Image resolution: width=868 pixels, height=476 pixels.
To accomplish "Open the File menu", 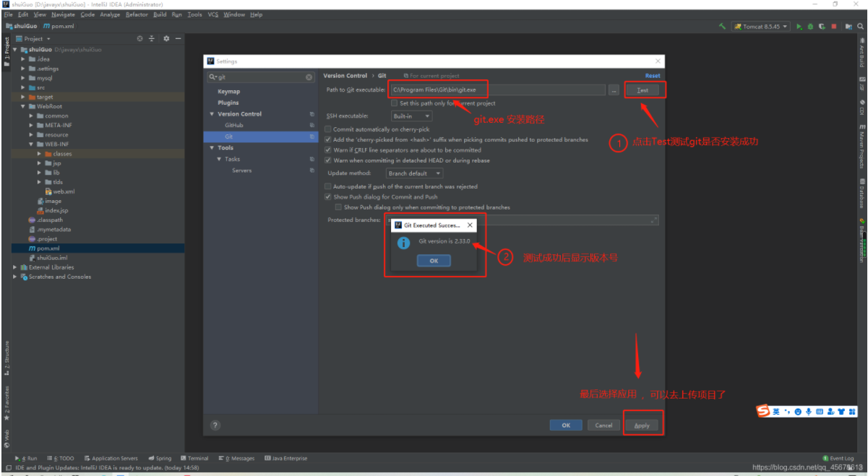I will pos(8,14).
